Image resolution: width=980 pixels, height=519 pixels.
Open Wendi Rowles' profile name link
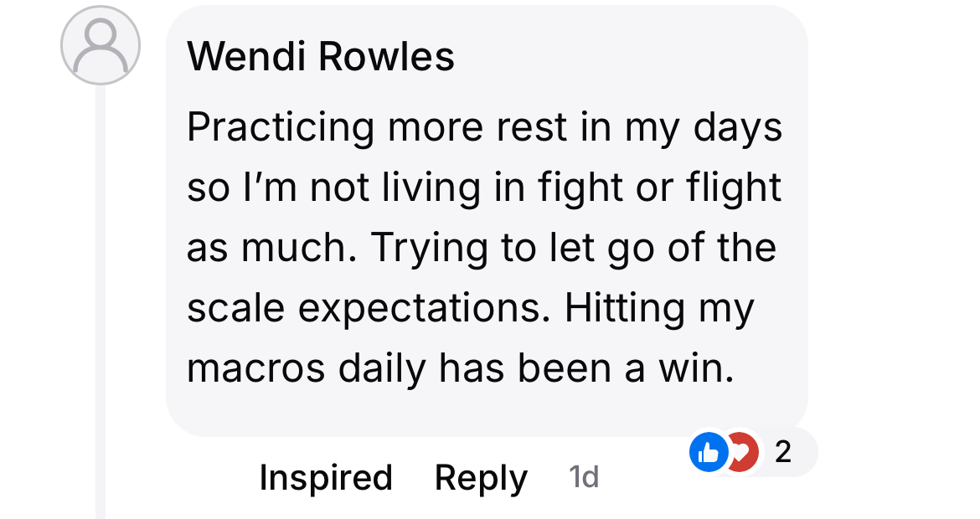(x=321, y=57)
